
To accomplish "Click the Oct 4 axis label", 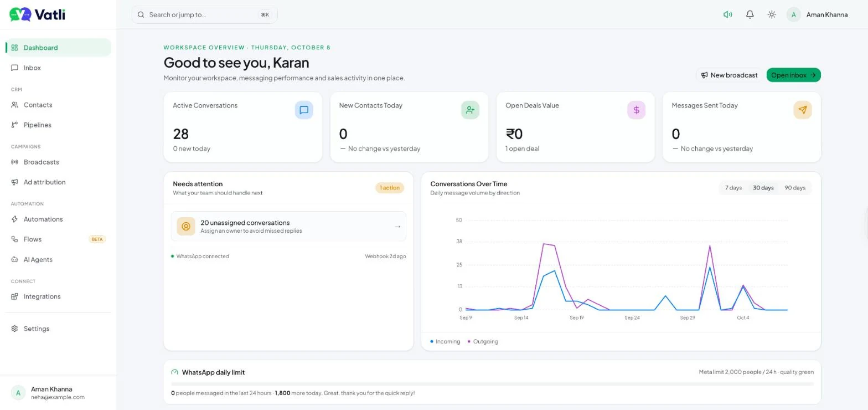I will pyautogui.click(x=743, y=317).
